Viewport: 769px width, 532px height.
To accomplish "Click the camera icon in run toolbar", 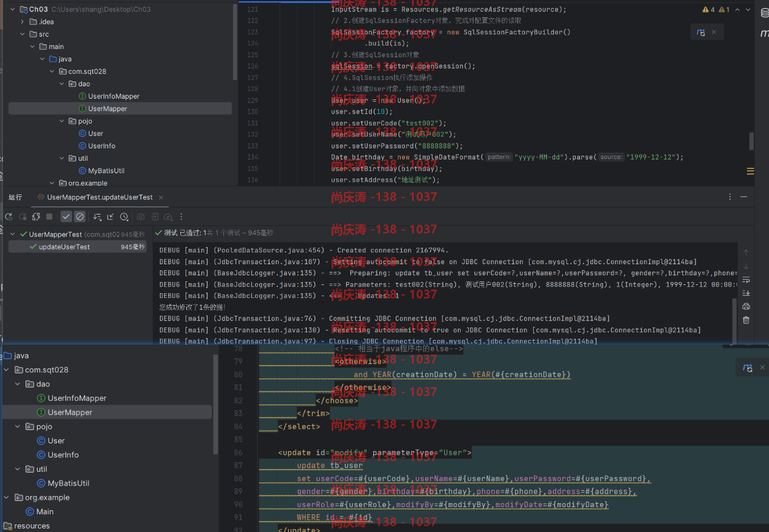I will 141,217.
